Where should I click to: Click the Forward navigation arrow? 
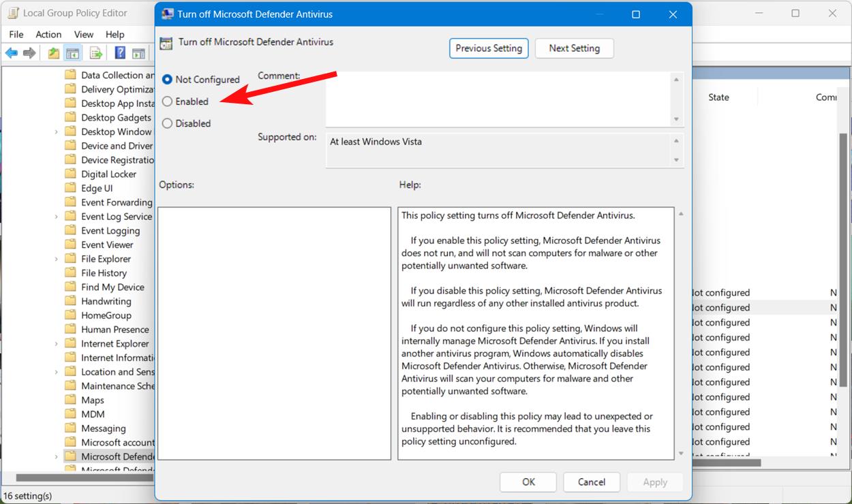pos(29,52)
